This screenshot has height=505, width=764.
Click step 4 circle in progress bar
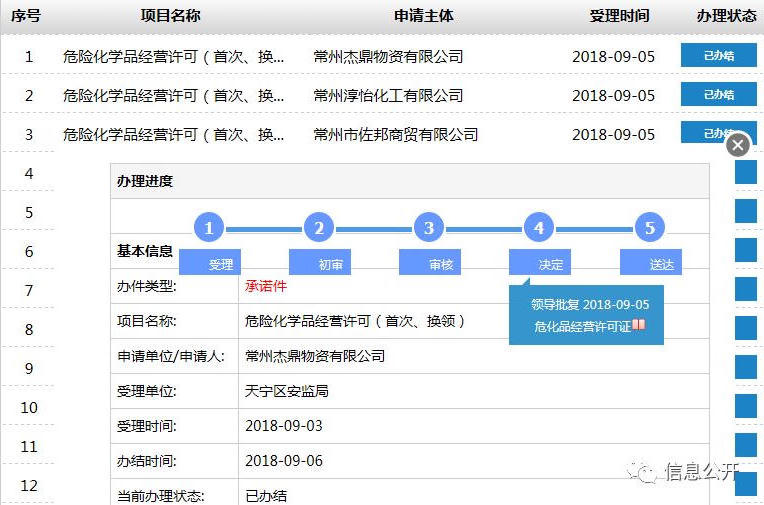(x=538, y=228)
